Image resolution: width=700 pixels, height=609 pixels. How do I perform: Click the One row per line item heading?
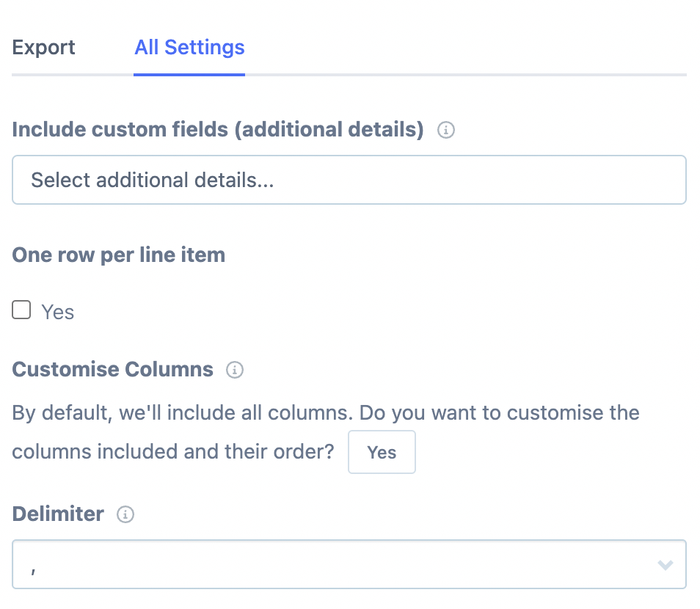119,255
